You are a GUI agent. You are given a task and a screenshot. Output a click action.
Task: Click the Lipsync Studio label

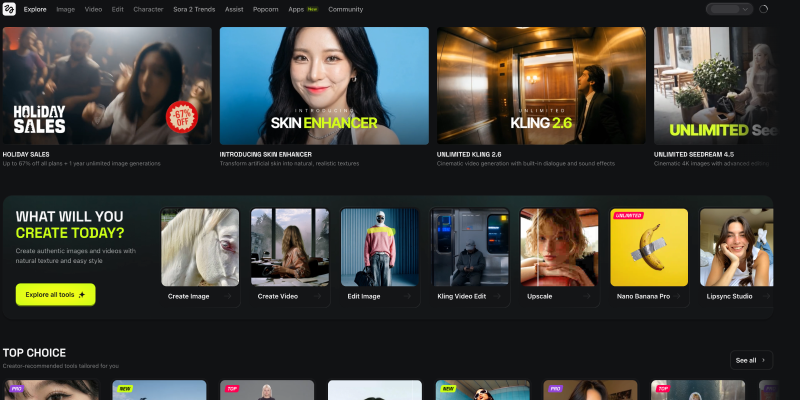point(729,296)
